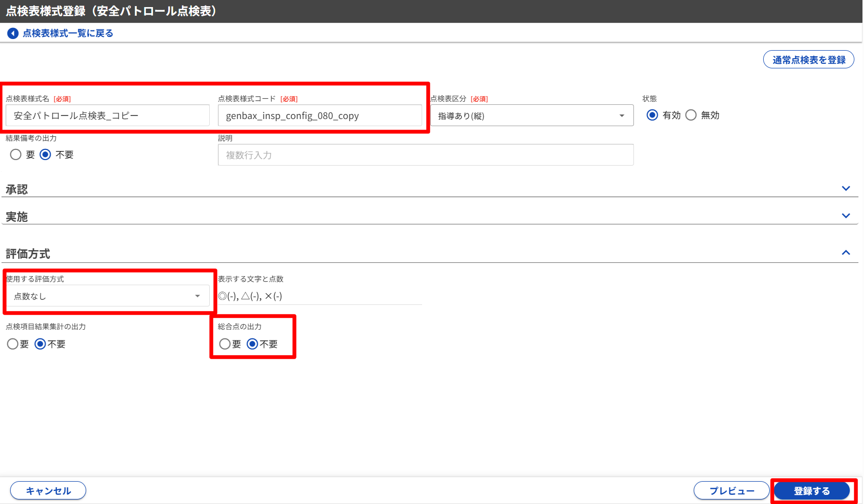This screenshot has width=864, height=504.
Task: Click the プレビュー button
Action: [731, 490]
